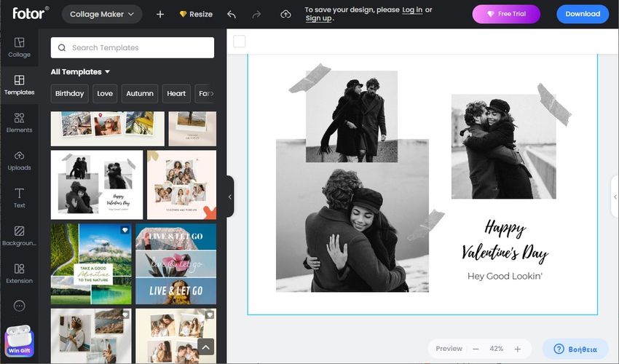The height and width of the screenshot is (364, 619).
Task: Expand the Collage Maker dropdown
Action: (102, 14)
